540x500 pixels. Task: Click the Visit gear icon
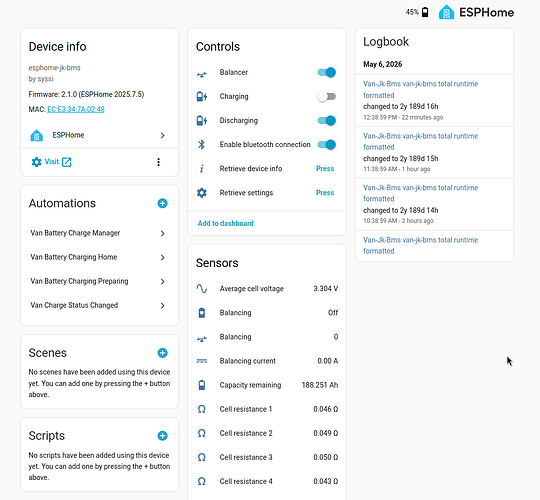(36, 162)
